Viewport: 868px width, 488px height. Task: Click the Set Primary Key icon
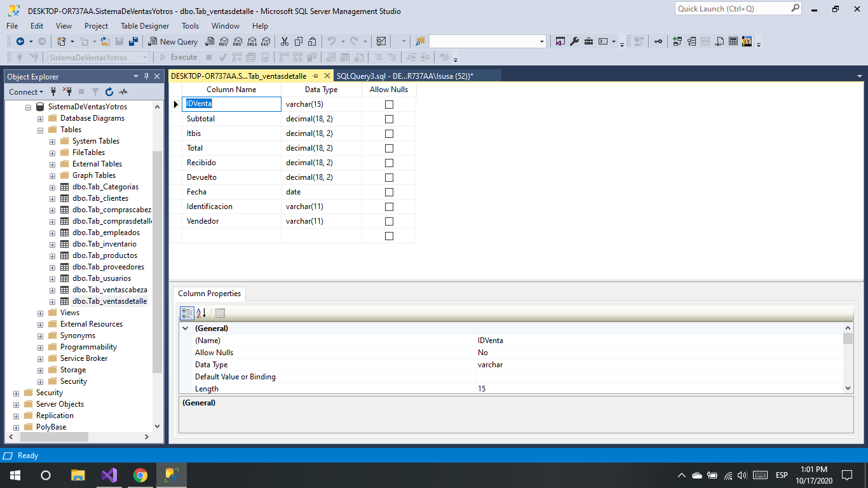click(x=658, y=41)
